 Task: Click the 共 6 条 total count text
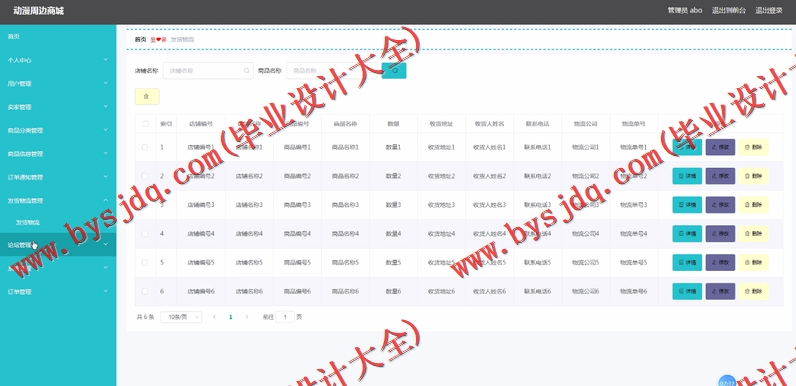(145, 317)
